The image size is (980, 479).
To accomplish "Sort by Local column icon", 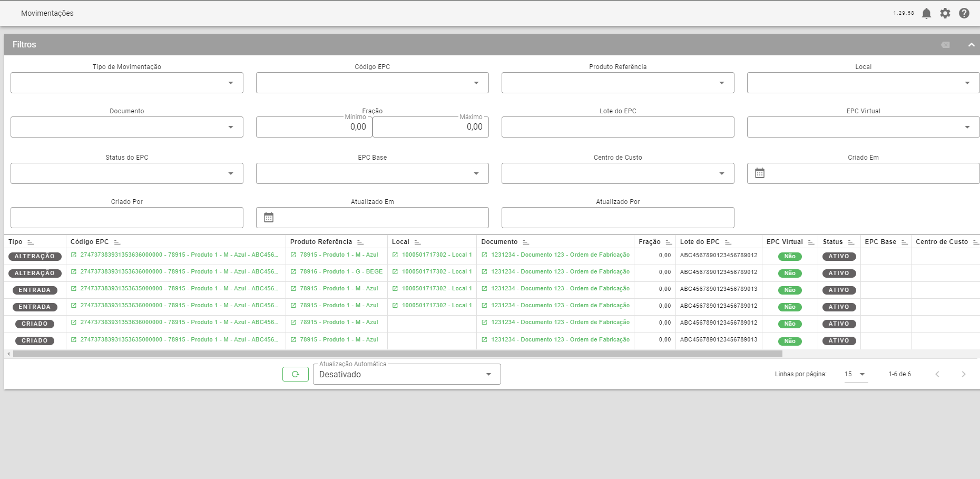I will [x=417, y=242].
